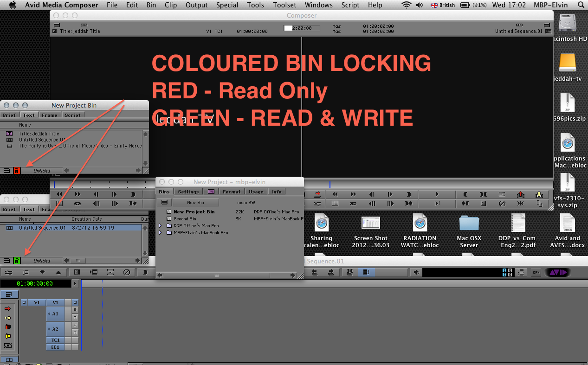Toggle the EC1 track selector
Viewport: 588px width, 365px height.
point(56,347)
